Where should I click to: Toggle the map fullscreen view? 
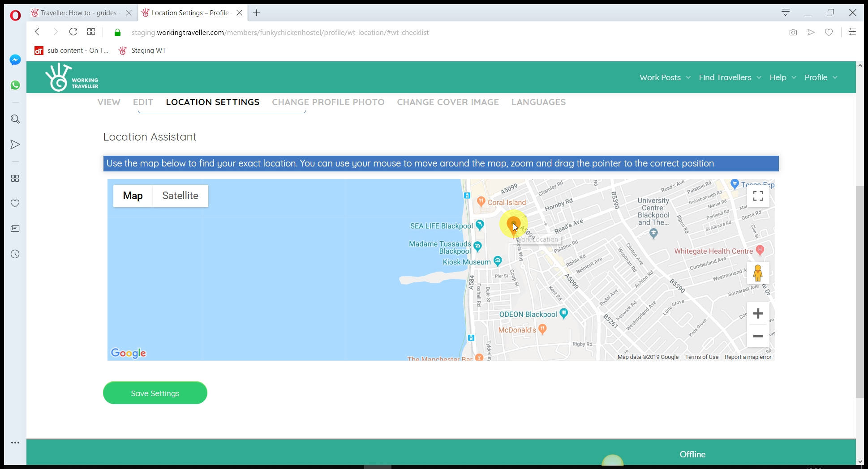[x=758, y=196]
